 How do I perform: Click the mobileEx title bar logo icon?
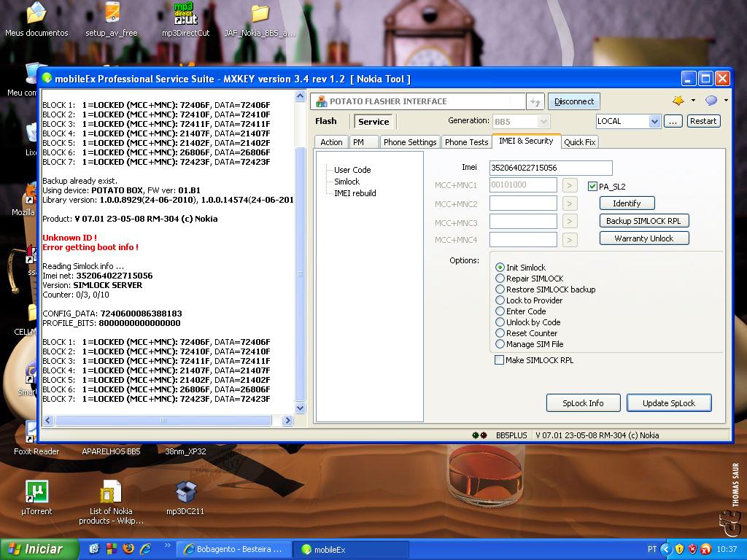coord(47,79)
